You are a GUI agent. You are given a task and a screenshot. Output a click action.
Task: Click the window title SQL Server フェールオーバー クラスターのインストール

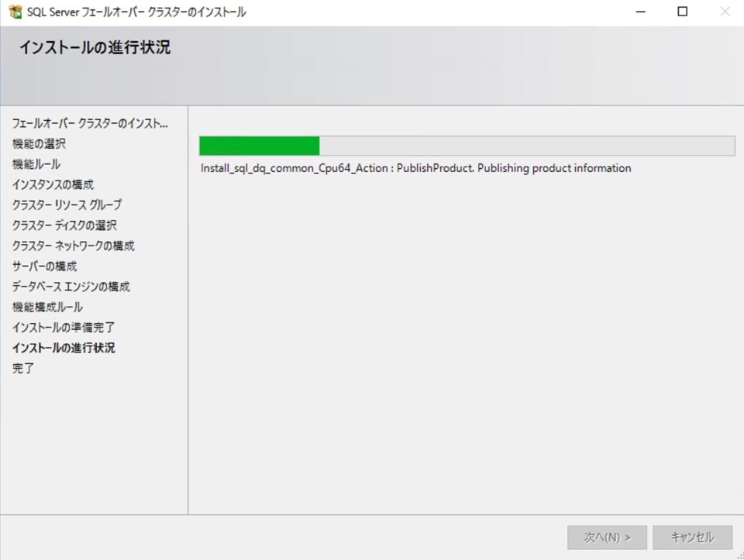tap(136, 12)
